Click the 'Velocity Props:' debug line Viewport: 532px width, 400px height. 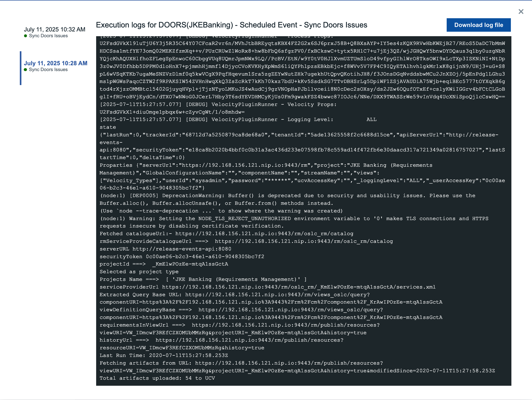218,104
